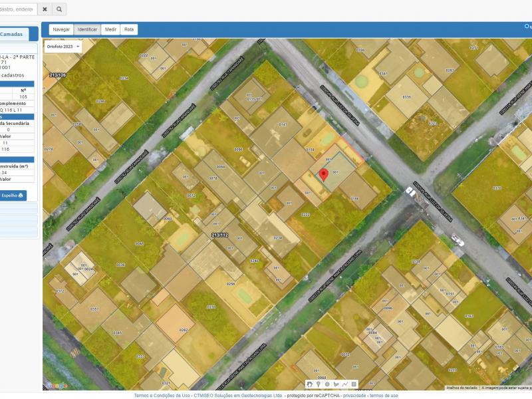Enable the Medir measuring mode
This screenshot has height=399, width=532.
click(x=111, y=29)
